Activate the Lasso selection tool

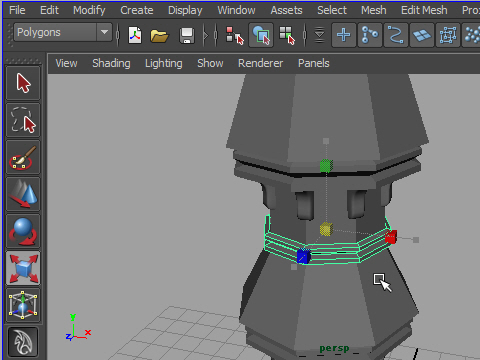coord(23,120)
